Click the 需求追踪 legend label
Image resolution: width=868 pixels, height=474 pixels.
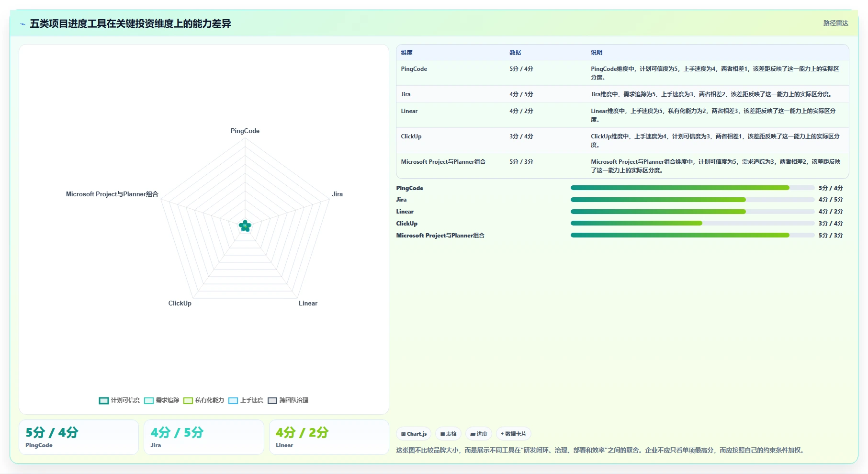[x=168, y=400]
